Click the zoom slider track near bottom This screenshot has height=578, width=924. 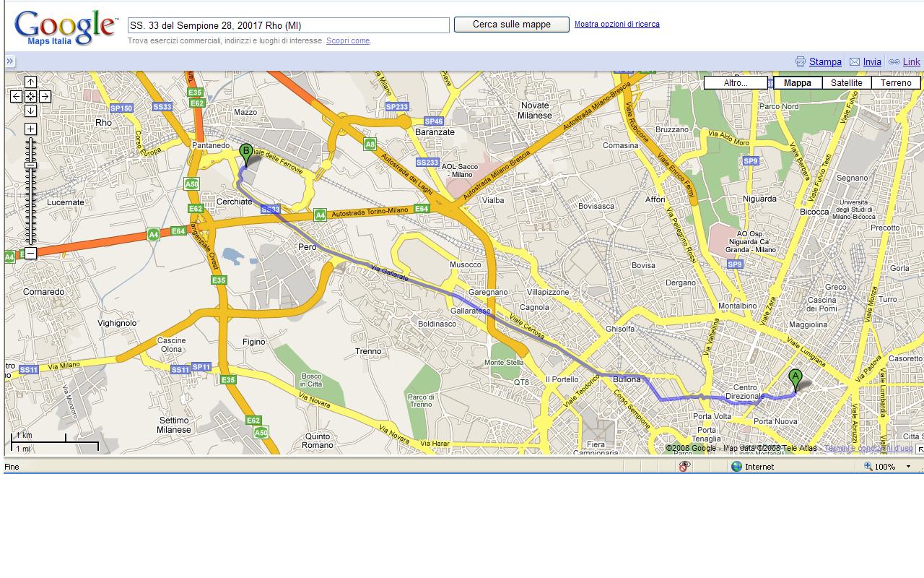pos(30,237)
